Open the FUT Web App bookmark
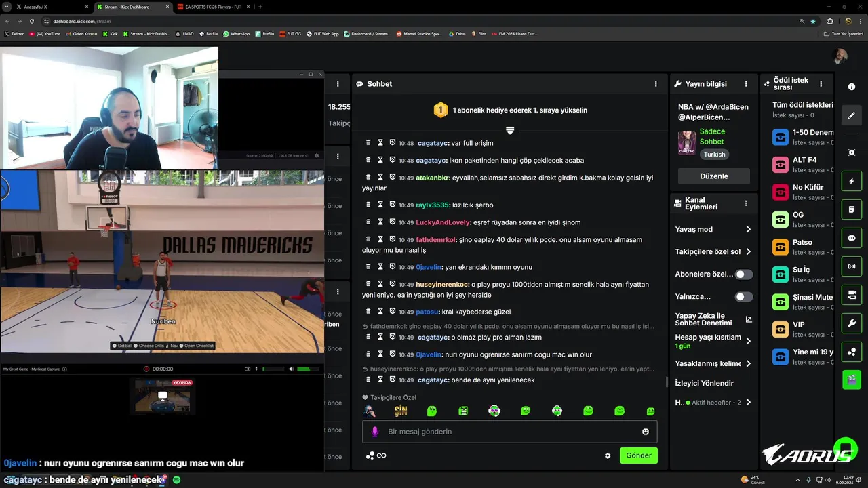The height and width of the screenshot is (488, 868). (323, 33)
